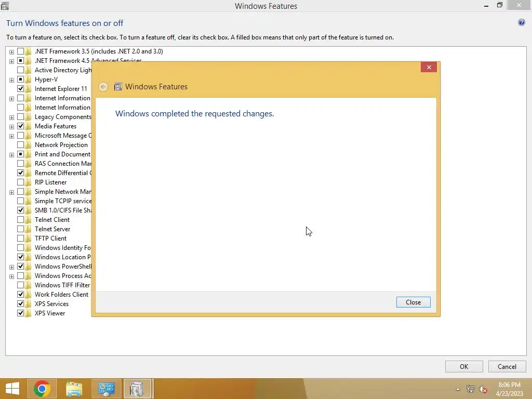Click the window icon in the title bar
The width and height of the screenshot is (532, 399).
5,5
